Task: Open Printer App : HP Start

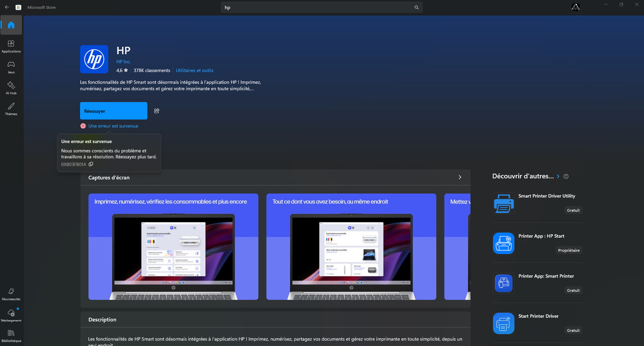Action: (x=538, y=243)
